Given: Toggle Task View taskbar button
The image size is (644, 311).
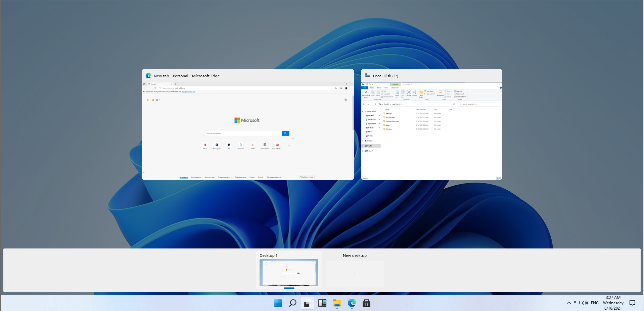Looking at the screenshot, I should [308, 303].
